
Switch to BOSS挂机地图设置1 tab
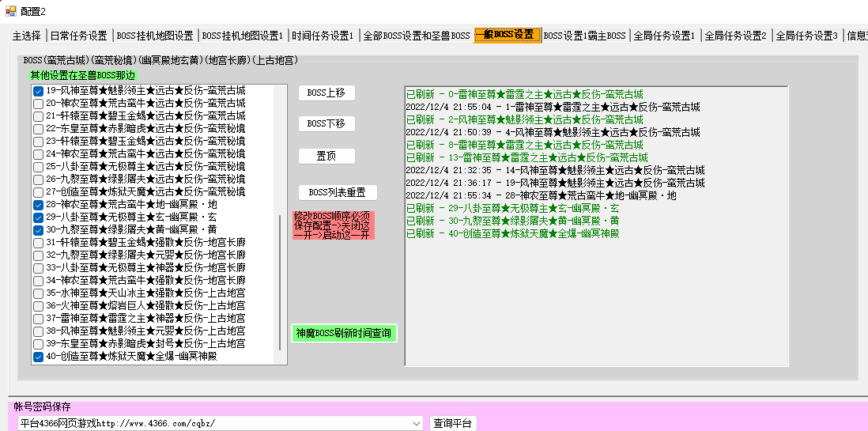click(243, 36)
